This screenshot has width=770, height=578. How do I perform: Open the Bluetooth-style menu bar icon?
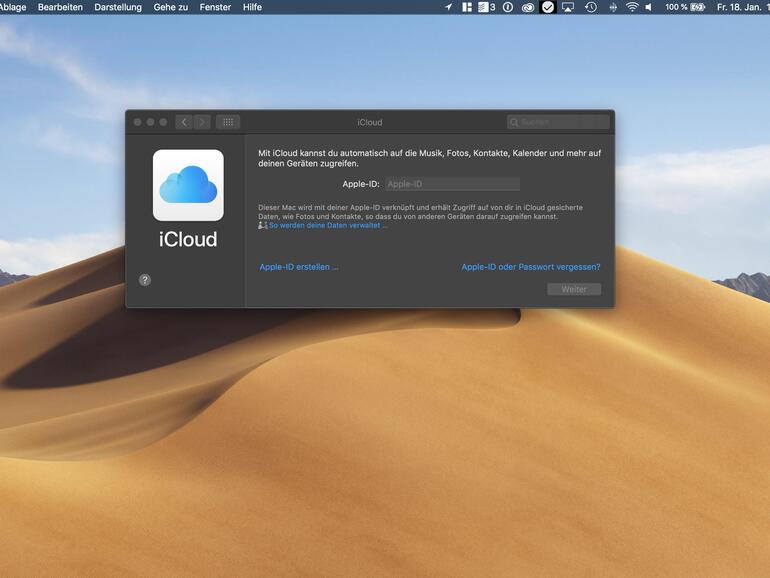coord(613,7)
